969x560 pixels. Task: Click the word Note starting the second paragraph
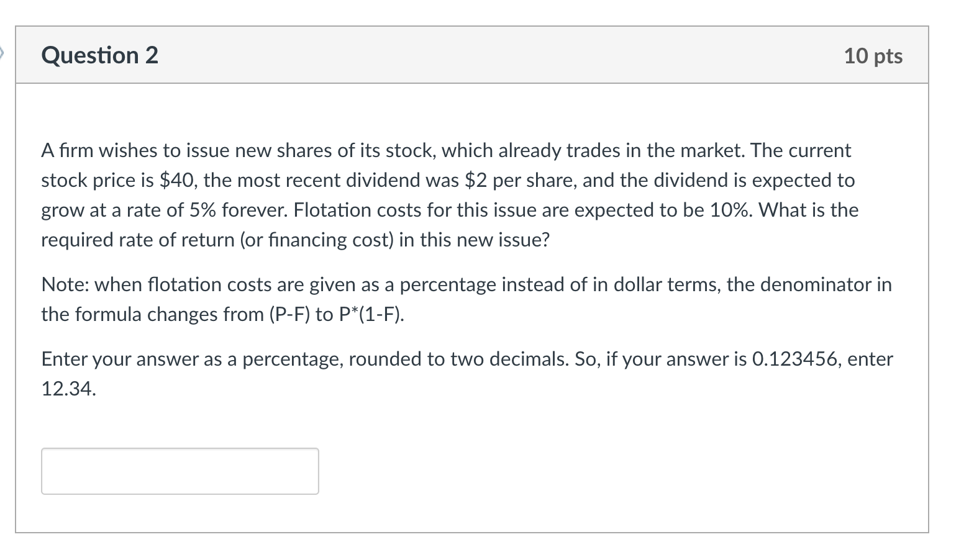pos(65,284)
